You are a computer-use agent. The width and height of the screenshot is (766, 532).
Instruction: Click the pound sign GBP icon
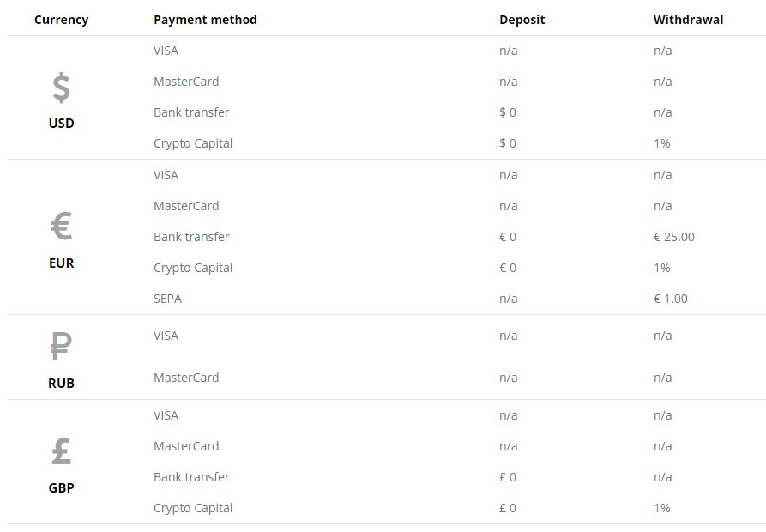pos(62,450)
